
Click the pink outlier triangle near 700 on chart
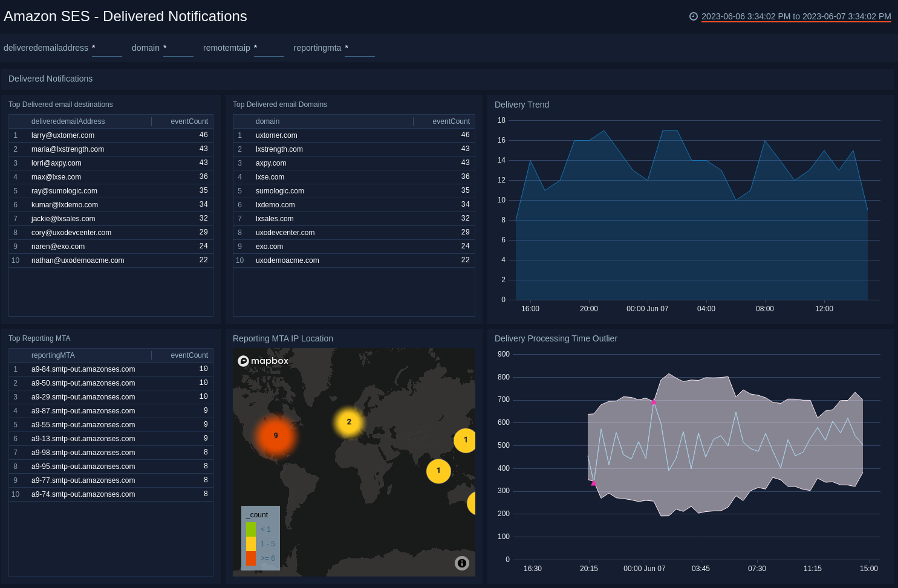pyautogui.click(x=654, y=401)
